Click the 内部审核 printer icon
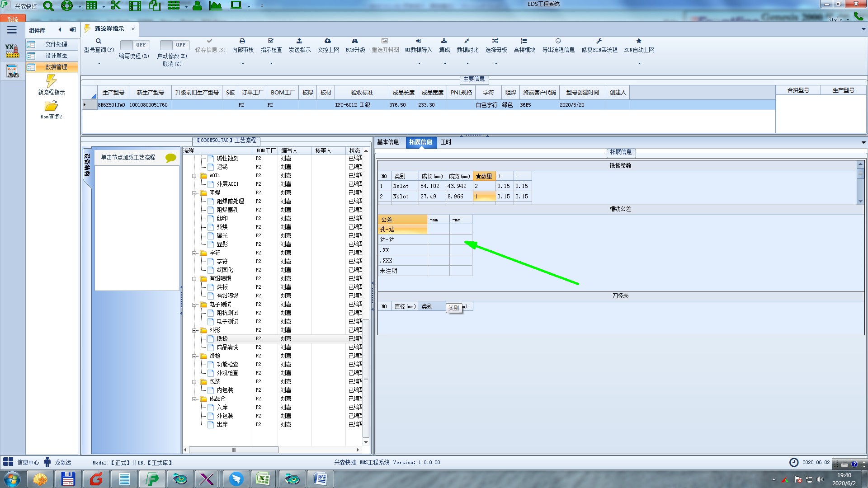Screen dimensions: 868x488 (x=242, y=41)
